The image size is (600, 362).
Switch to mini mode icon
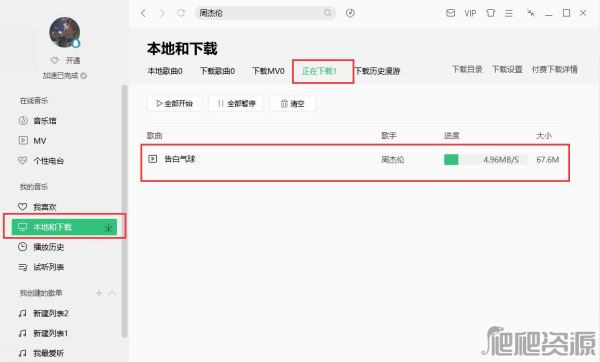coord(531,13)
